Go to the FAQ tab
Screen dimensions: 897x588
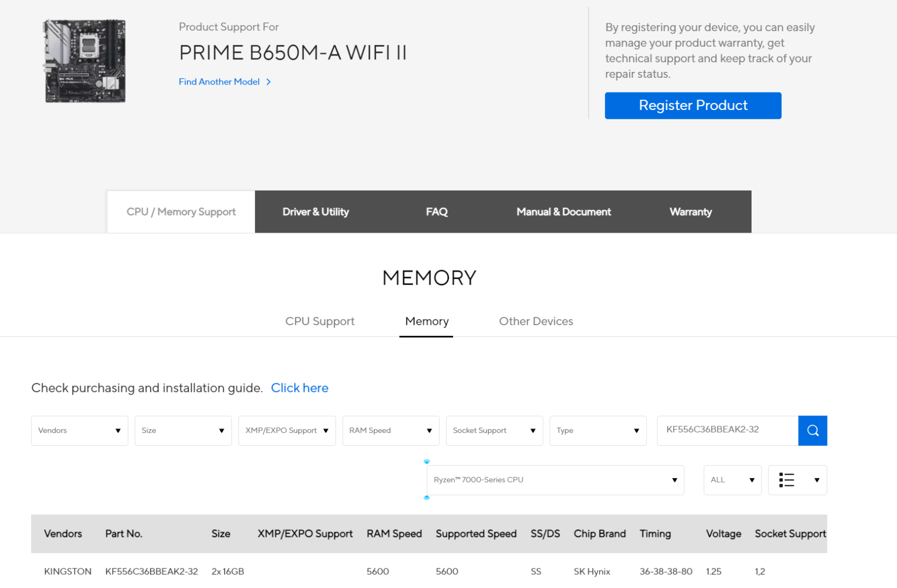tap(437, 212)
